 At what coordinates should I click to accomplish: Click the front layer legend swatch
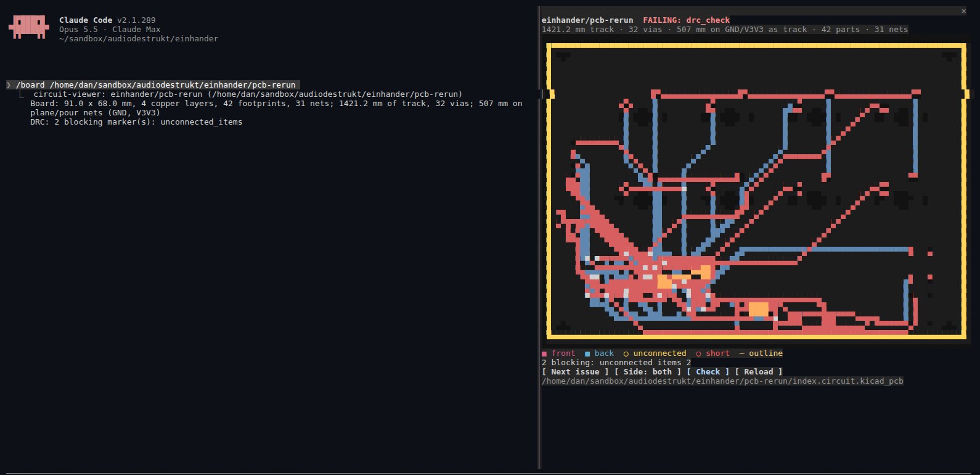point(544,353)
